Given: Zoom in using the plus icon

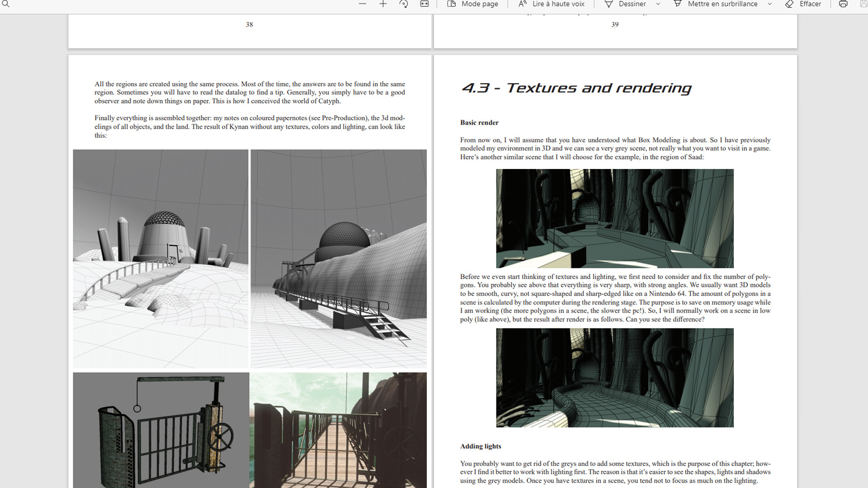Looking at the screenshot, I should click(383, 4).
